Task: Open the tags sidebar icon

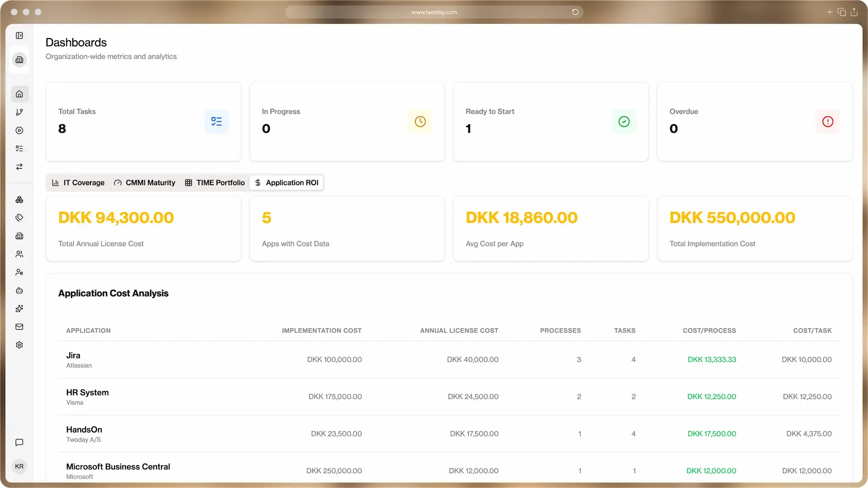Action: pyautogui.click(x=20, y=218)
